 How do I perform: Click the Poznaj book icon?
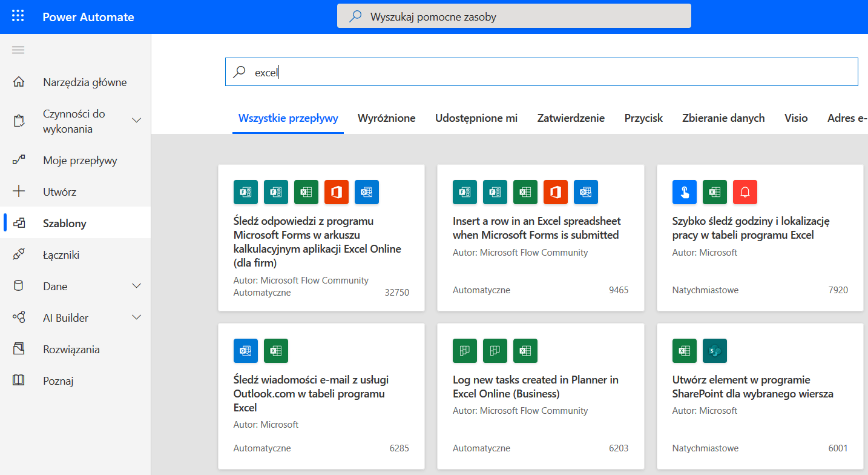19,381
